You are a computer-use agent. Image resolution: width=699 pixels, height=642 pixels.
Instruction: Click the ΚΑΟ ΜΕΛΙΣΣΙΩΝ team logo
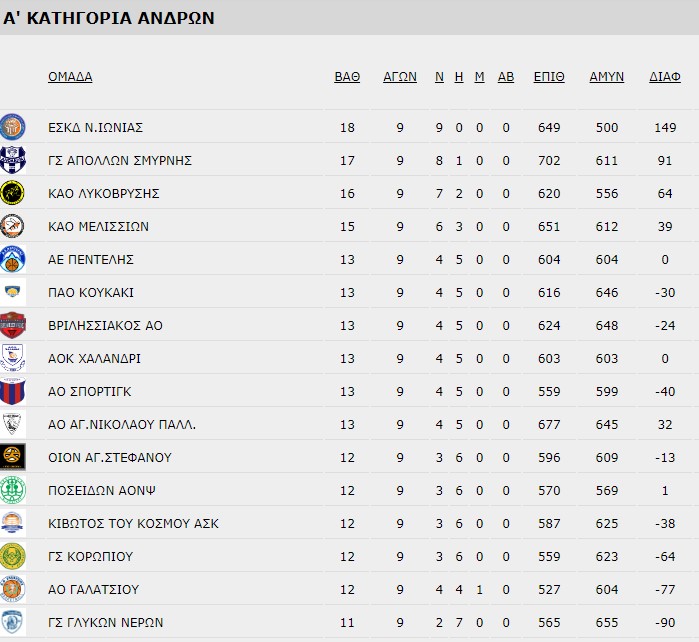coord(13,226)
